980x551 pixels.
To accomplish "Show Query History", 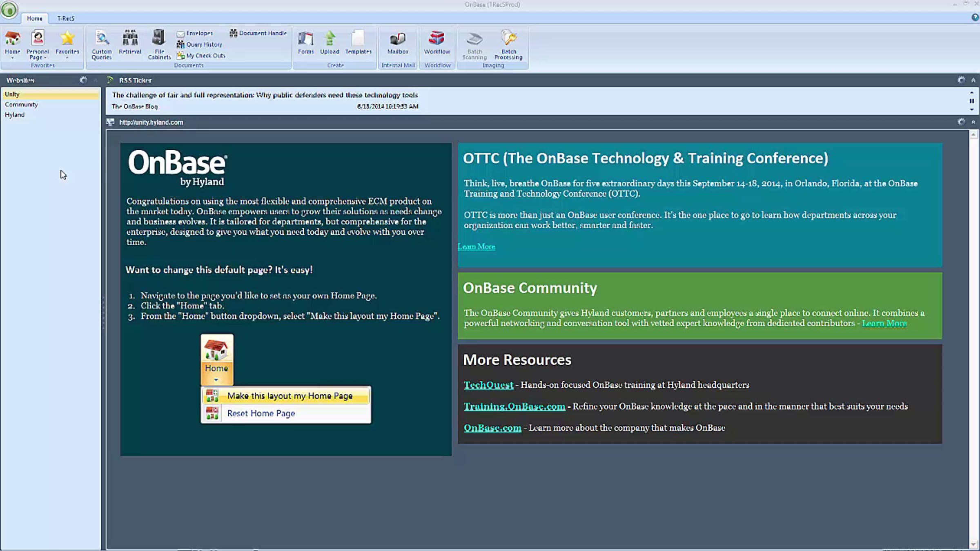I will pyautogui.click(x=199, y=44).
